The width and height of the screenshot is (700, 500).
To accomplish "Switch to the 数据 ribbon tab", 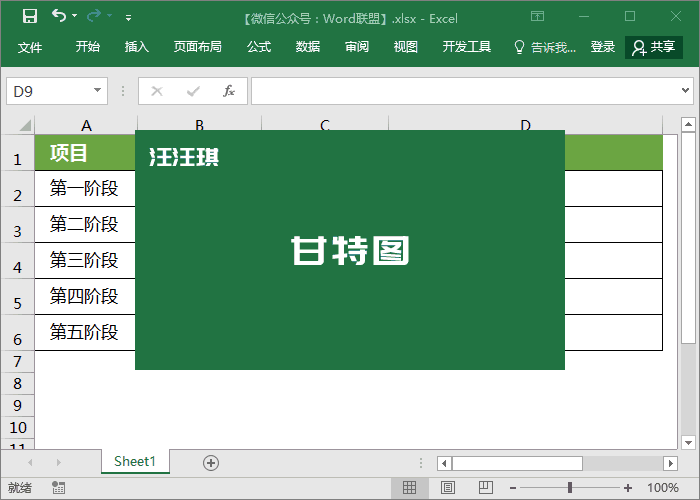I will [308, 47].
